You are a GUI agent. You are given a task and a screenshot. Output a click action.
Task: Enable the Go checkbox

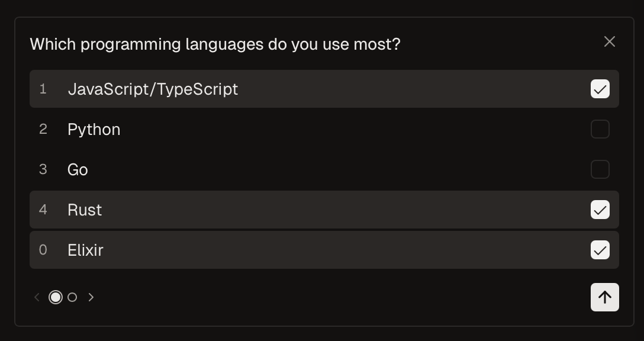[600, 169]
